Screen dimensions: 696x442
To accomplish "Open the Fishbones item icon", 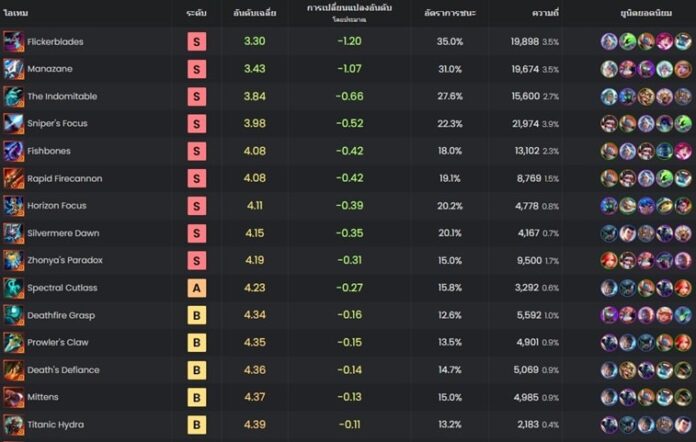I will pos(14,151).
